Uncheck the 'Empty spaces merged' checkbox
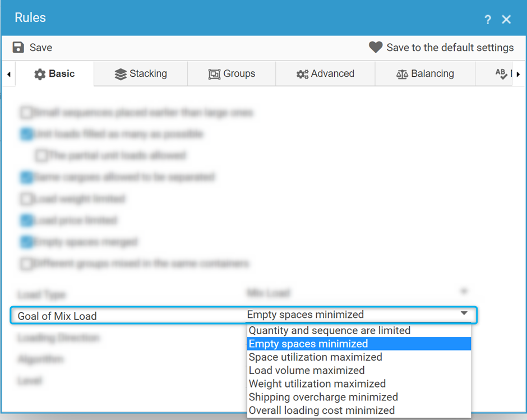527x420 pixels. pyautogui.click(x=26, y=242)
